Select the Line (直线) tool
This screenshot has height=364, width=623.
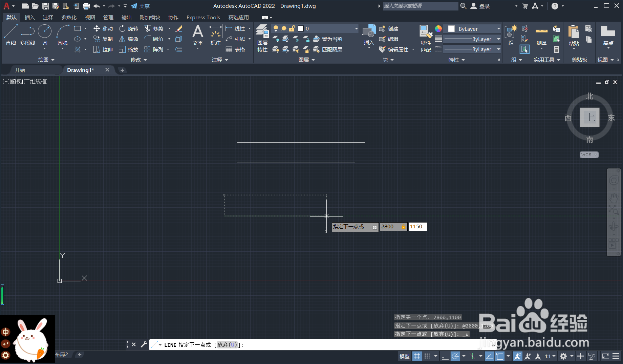10,35
